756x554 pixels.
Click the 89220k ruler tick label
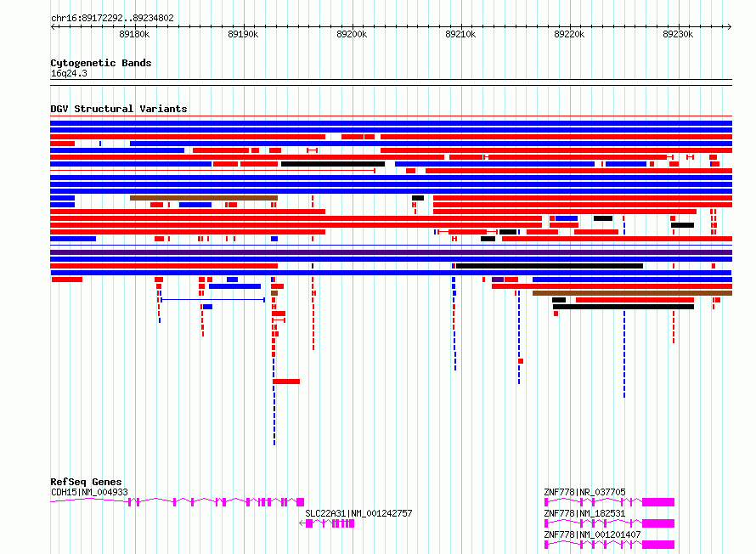(569, 34)
